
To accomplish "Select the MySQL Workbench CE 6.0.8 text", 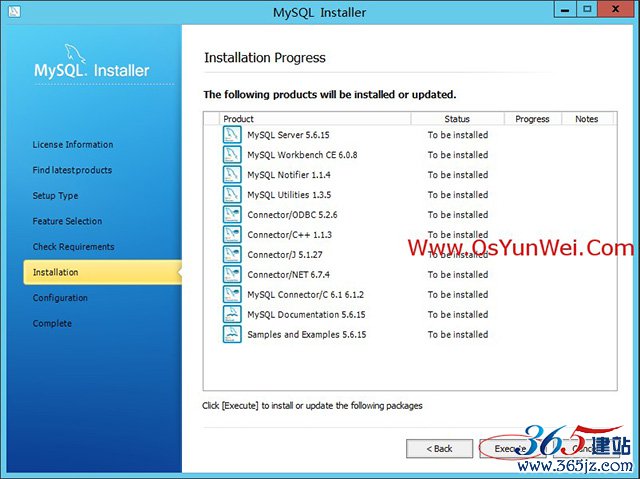I will coord(302,155).
